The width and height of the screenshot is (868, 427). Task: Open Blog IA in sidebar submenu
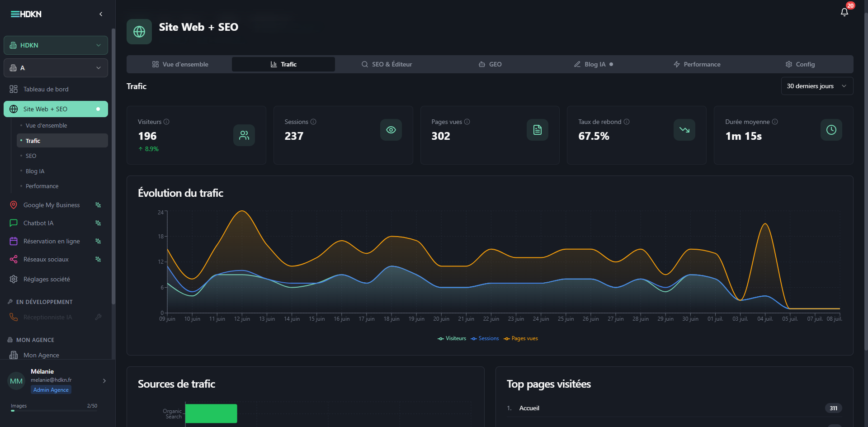(x=62, y=171)
